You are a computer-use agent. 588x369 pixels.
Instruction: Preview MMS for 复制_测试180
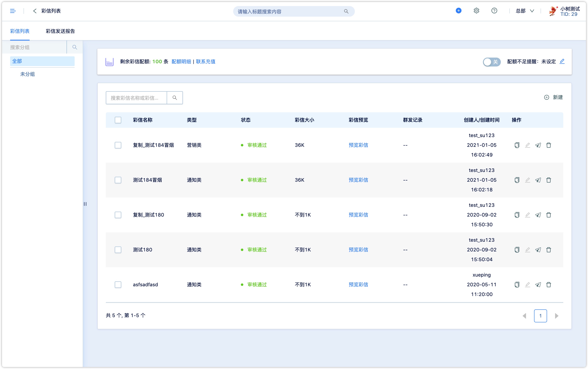[358, 215]
